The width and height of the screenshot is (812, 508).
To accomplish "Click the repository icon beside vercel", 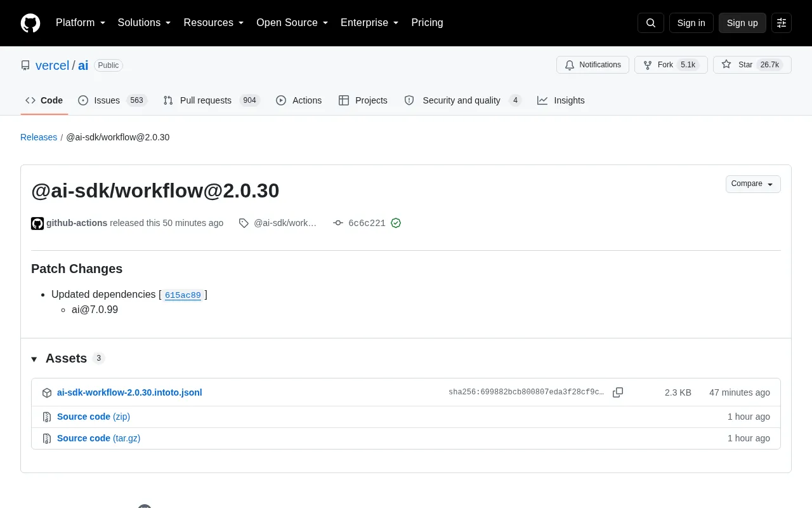I will click(25, 65).
